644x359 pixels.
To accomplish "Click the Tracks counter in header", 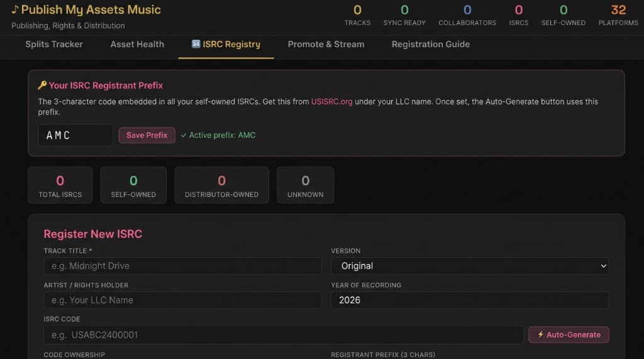I will click(x=357, y=15).
